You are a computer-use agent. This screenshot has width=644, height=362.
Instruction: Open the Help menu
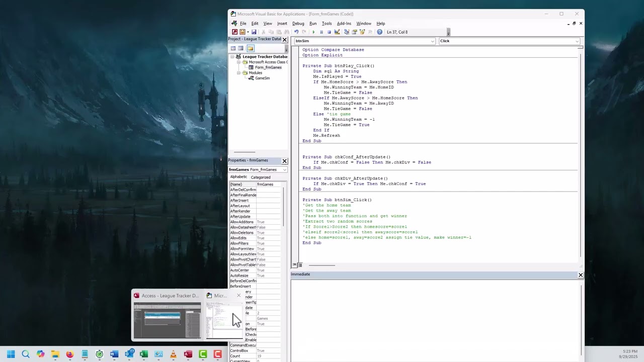pyautogui.click(x=381, y=24)
